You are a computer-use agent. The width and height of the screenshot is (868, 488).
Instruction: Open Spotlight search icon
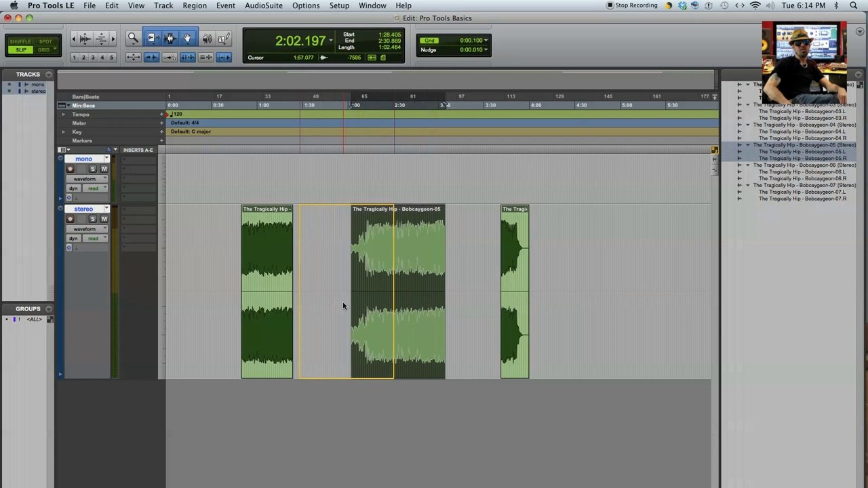(x=854, y=5)
